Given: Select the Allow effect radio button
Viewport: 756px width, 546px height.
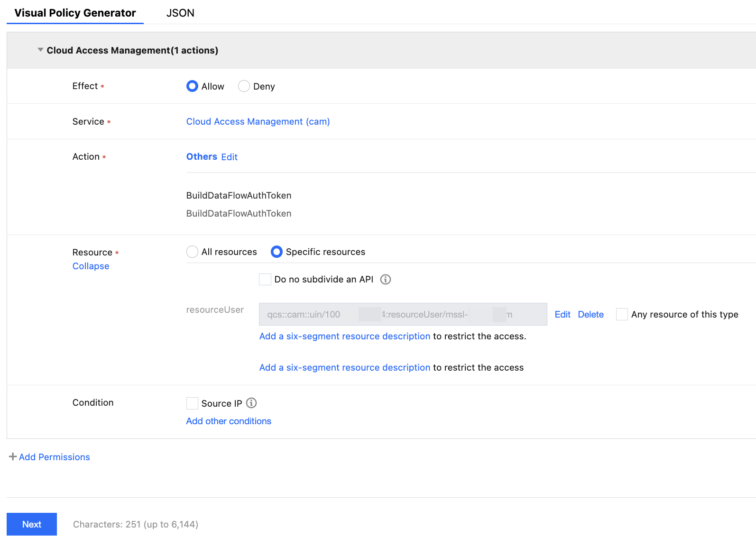Looking at the screenshot, I should 192,86.
